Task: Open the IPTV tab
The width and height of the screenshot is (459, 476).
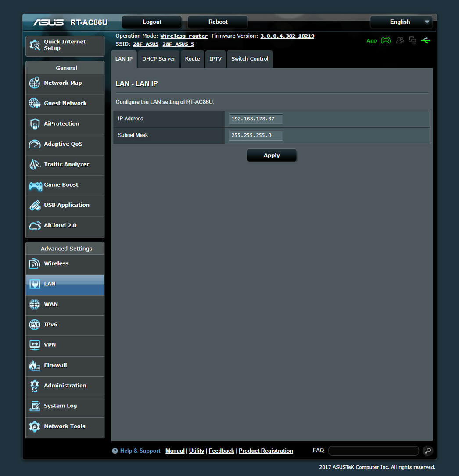Action: 215,59
